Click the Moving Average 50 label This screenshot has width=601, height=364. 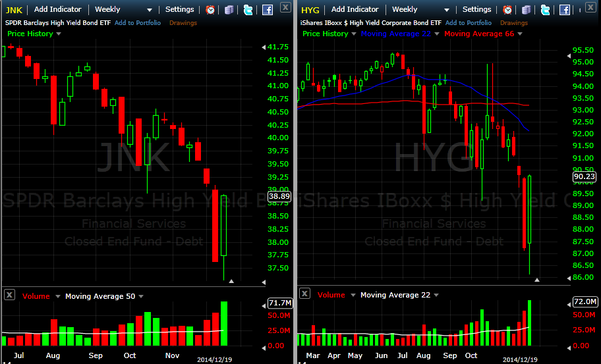(100, 296)
